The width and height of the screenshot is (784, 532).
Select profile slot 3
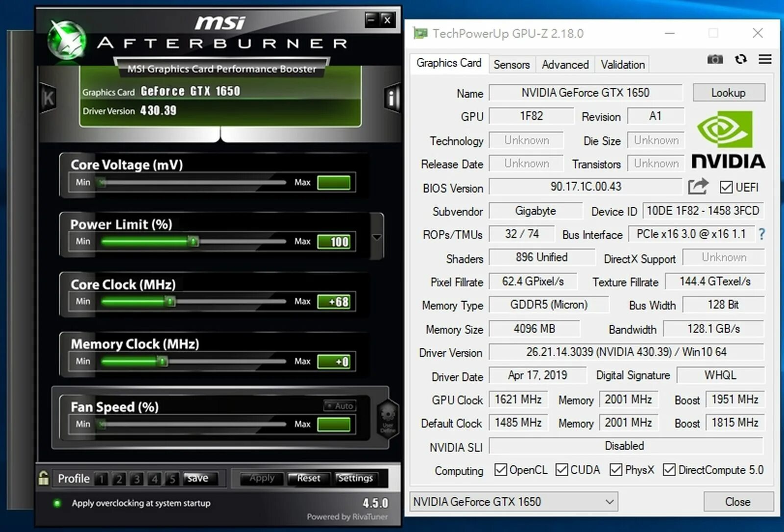[137, 479]
